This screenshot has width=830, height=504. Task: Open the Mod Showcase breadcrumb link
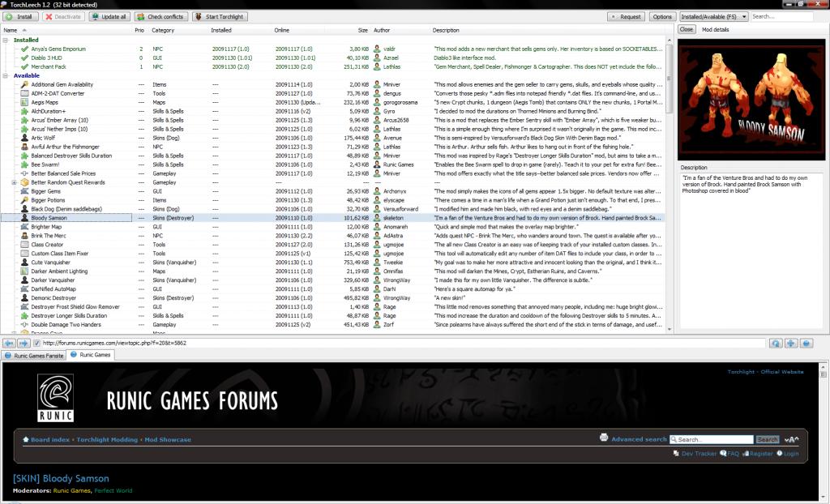[168, 440]
